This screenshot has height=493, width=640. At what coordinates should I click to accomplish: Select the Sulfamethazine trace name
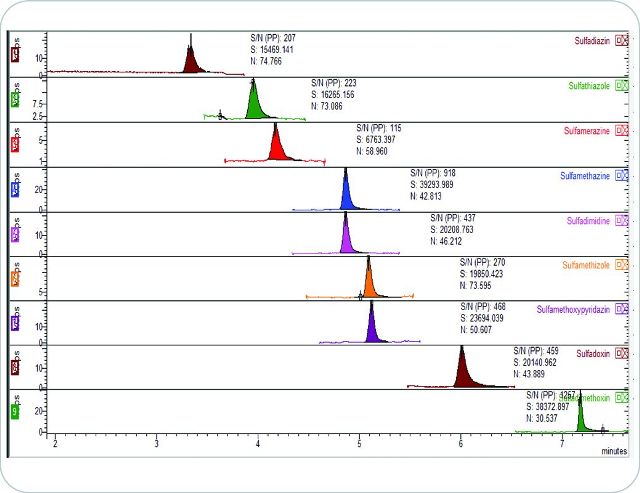[x=585, y=176]
